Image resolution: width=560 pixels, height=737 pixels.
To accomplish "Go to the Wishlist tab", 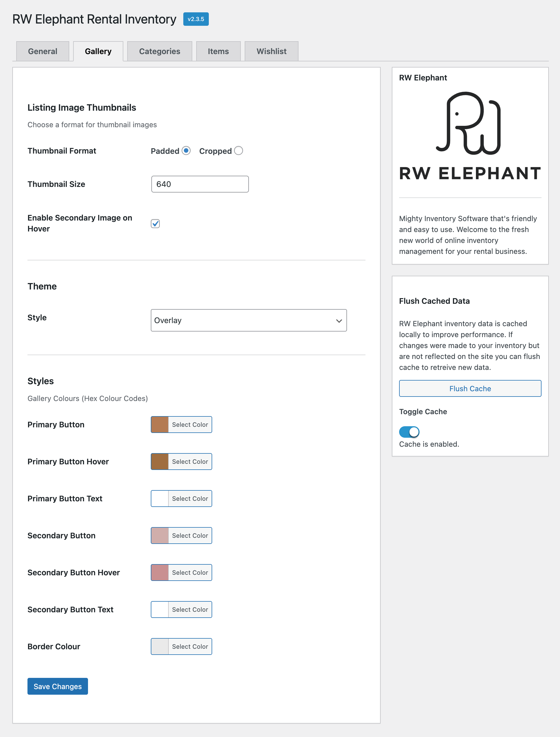I will [271, 51].
